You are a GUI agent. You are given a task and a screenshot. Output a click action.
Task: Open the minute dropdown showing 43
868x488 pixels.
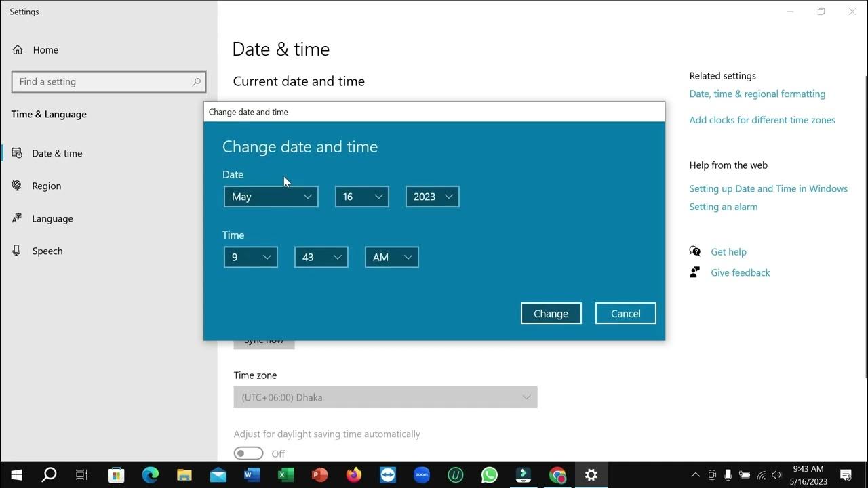(x=321, y=257)
